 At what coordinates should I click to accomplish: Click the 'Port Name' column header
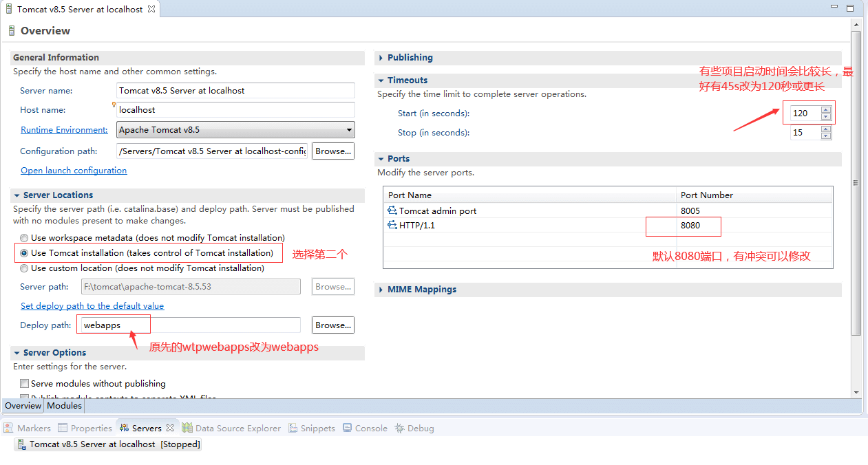coord(530,195)
